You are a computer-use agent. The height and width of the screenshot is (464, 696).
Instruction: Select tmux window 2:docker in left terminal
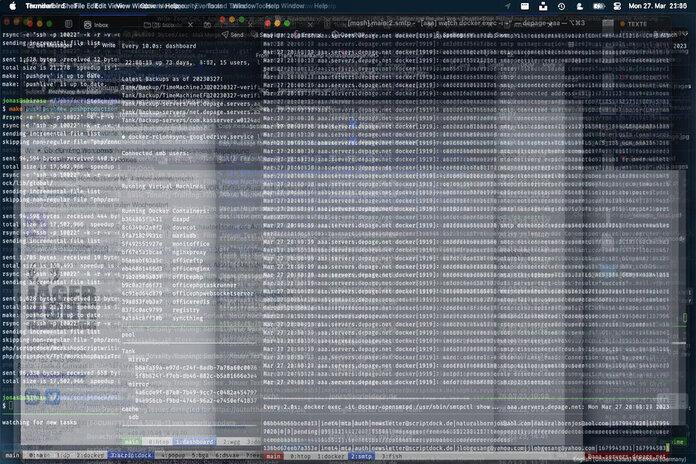pos(90,456)
